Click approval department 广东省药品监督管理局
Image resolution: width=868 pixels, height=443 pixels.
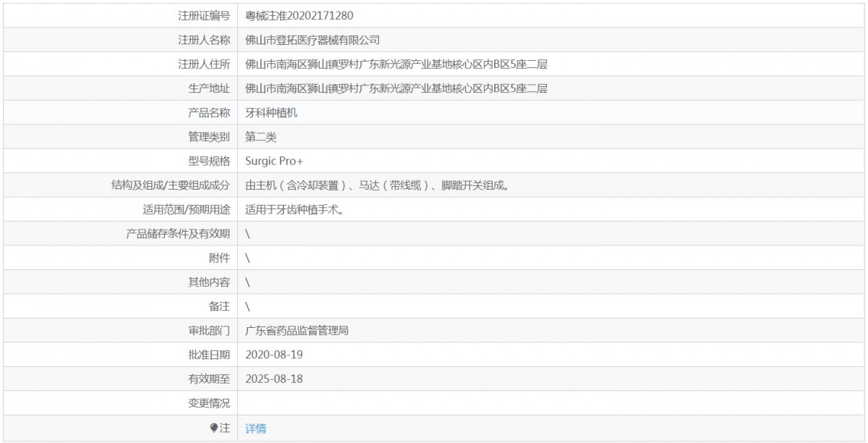(298, 330)
